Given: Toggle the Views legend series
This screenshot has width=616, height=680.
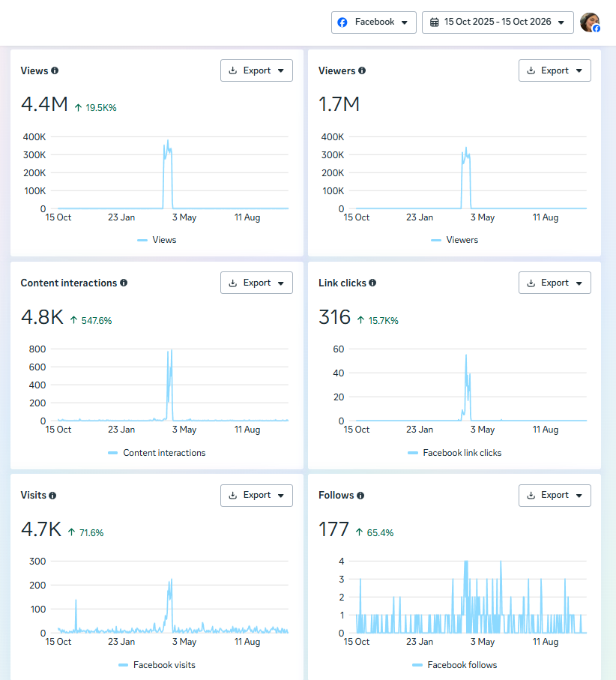Looking at the screenshot, I should (157, 240).
